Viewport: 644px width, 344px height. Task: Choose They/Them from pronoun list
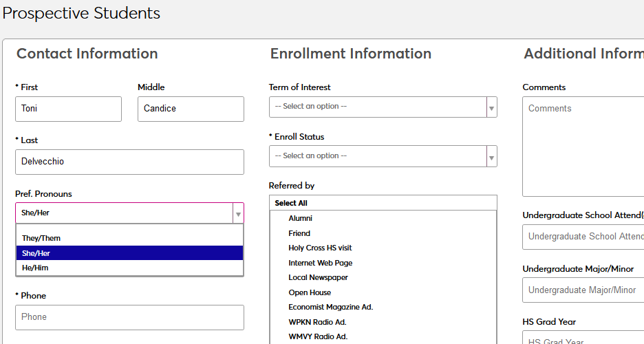(x=41, y=238)
